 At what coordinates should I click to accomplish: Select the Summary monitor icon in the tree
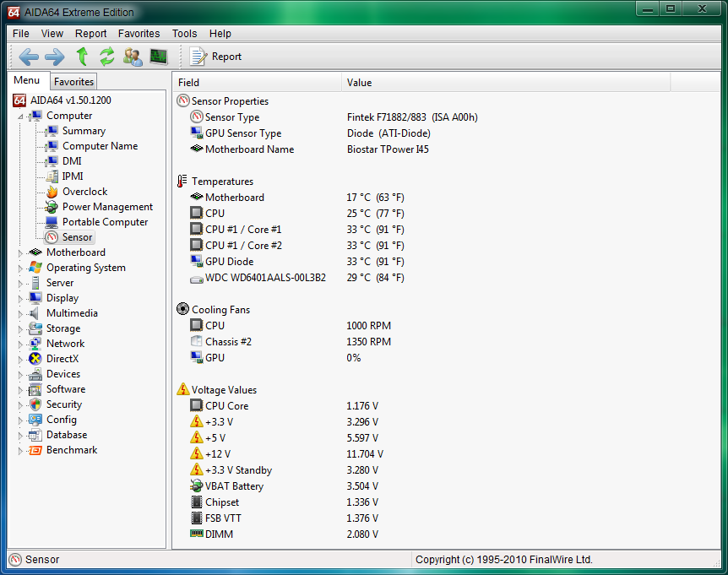coord(52,131)
